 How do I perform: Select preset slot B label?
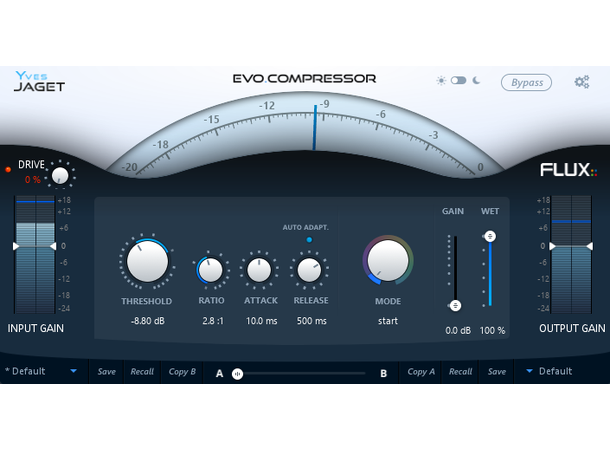click(384, 374)
